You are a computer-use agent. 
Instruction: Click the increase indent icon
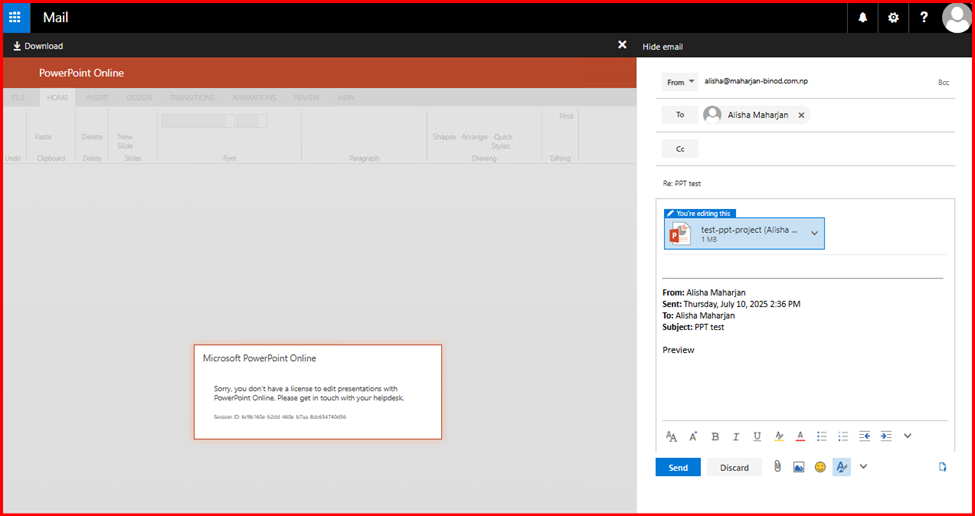click(x=886, y=436)
